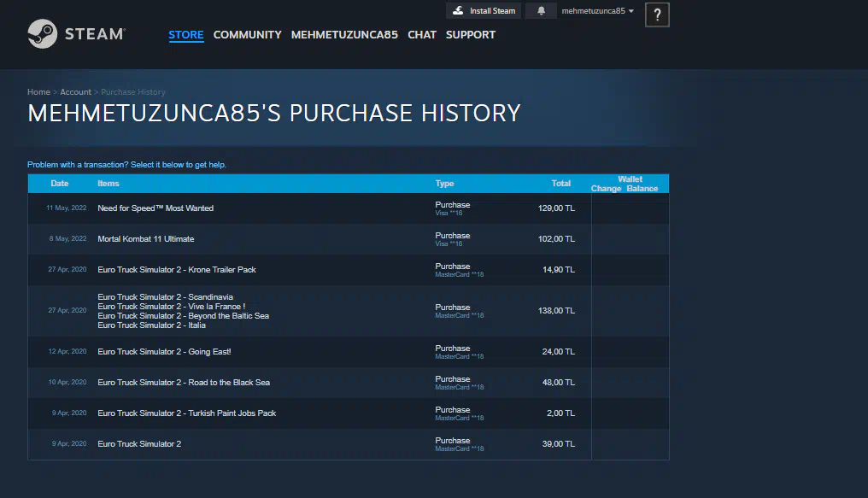Select Euro Truck Simulator 2 - Italia item
Image resolution: width=868 pixels, height=498 pixels.
pyautogui.click(x=152, y=325)
